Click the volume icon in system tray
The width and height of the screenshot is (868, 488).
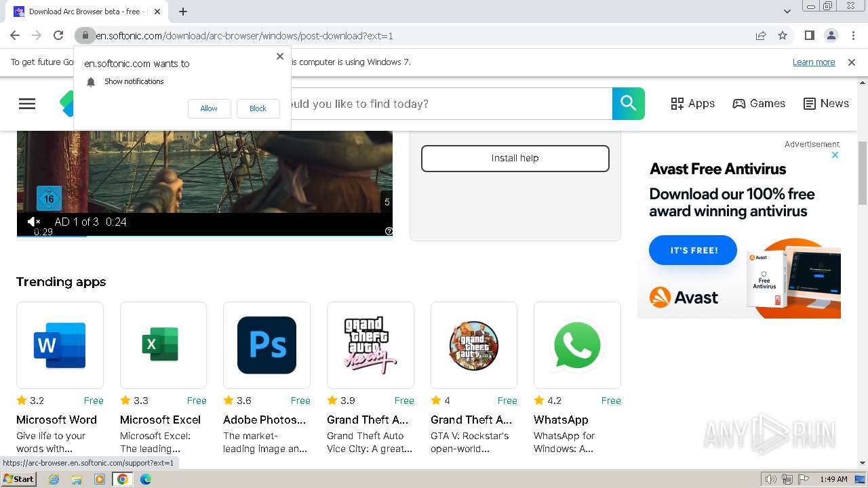pyautogui.click(x=771, y=479)
